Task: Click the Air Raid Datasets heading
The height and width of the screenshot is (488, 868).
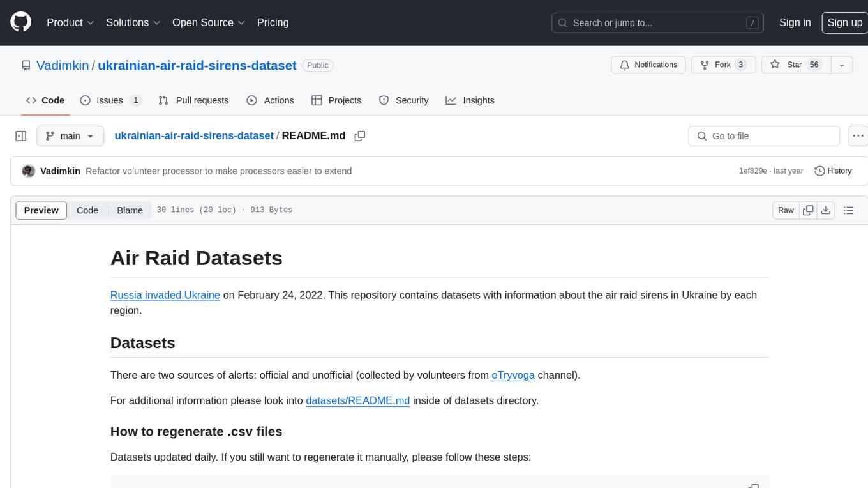Action: tap(197, 258)
